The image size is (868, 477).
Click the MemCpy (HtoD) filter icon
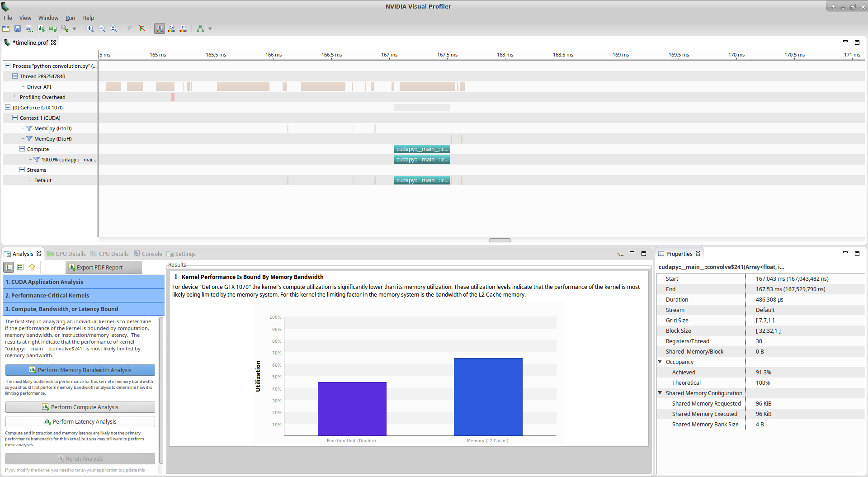click(x=29, y=128)
